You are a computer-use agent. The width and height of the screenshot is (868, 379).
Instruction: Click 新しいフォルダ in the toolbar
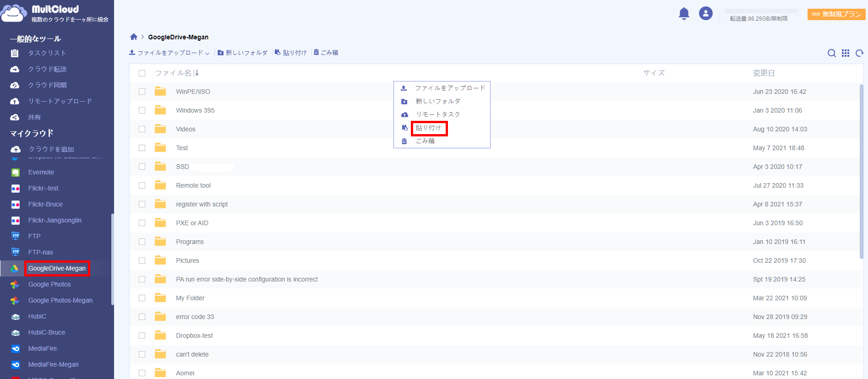(x=242, y=53)
